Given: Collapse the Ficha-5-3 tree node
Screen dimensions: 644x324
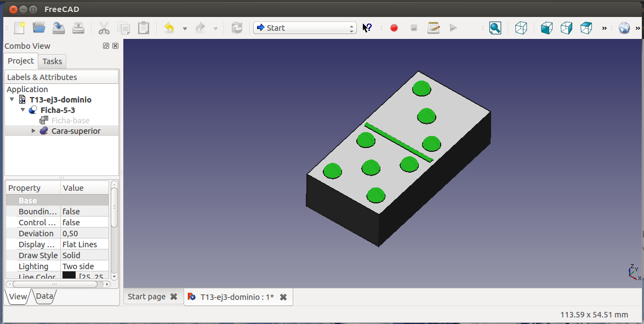Looking at the screenshot, I should [x=23, y=110].
